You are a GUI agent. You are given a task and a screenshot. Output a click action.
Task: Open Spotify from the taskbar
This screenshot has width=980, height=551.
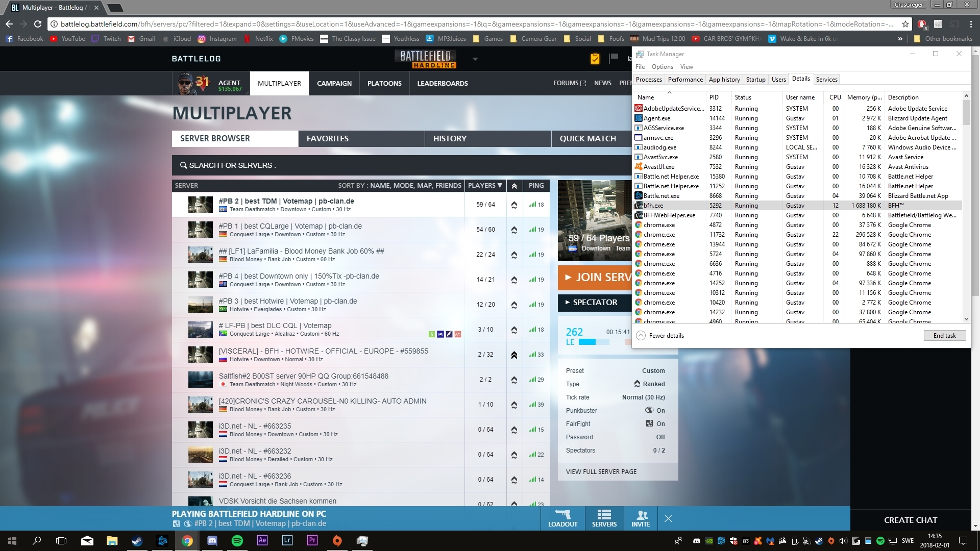click(x=237, y=541)
